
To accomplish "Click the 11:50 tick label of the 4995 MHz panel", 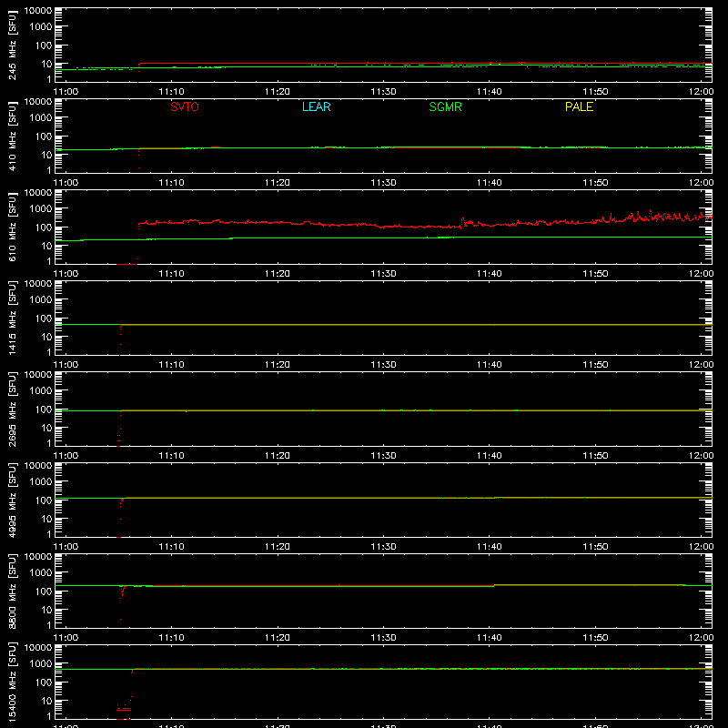I will click(x=595, y=547).
